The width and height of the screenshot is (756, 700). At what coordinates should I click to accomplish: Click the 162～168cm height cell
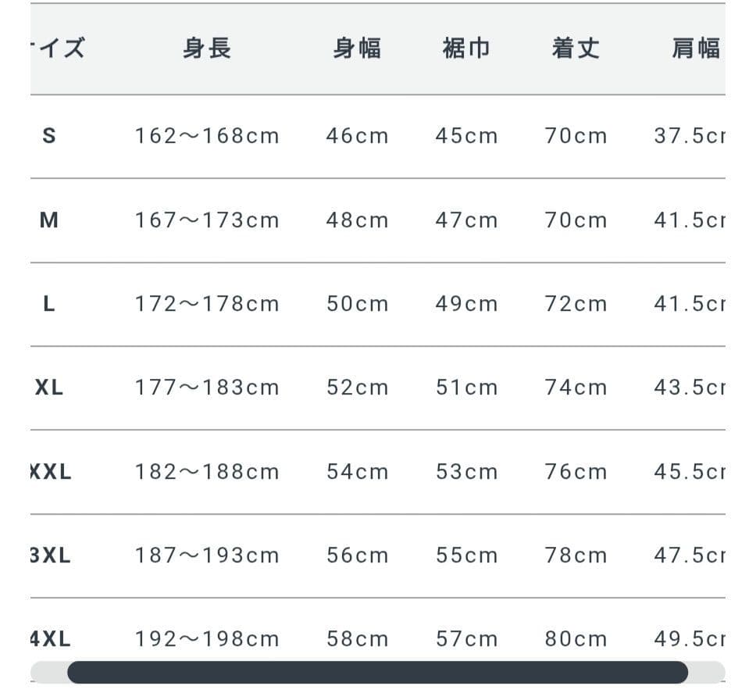coord(207,136)
